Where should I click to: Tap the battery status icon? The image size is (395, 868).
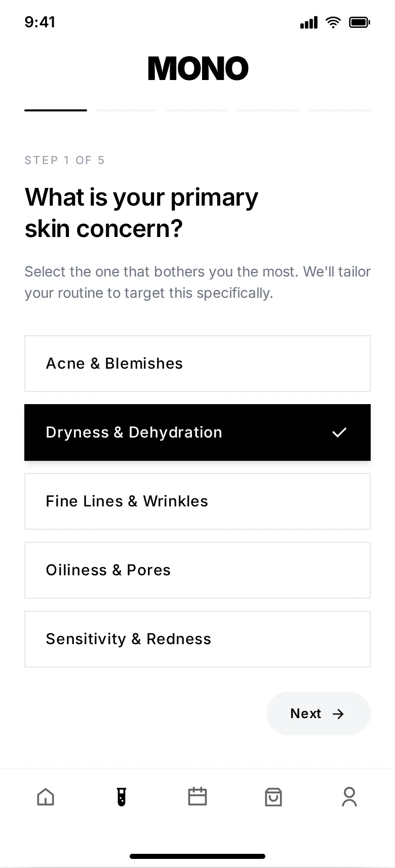pos(360,22)
